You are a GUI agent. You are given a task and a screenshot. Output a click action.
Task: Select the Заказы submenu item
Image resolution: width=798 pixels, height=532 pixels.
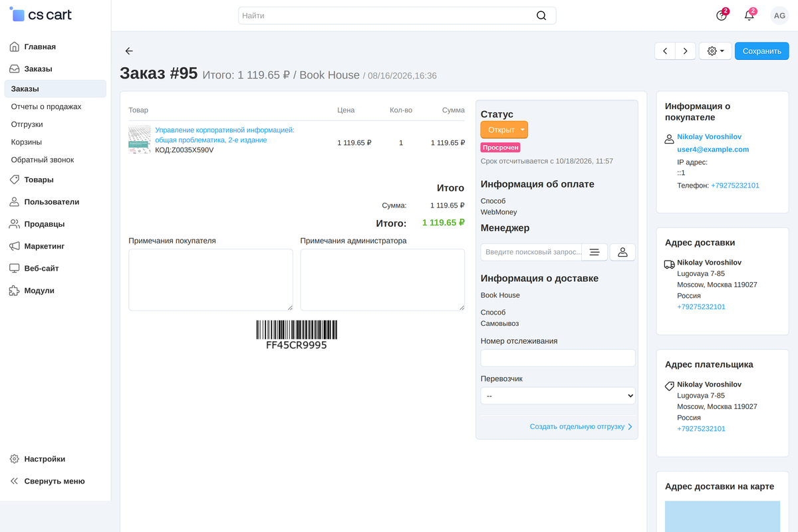point(55,88)
